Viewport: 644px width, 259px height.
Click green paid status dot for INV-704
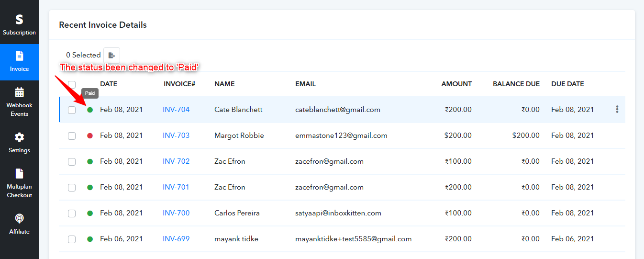click(x=90, y=110)
